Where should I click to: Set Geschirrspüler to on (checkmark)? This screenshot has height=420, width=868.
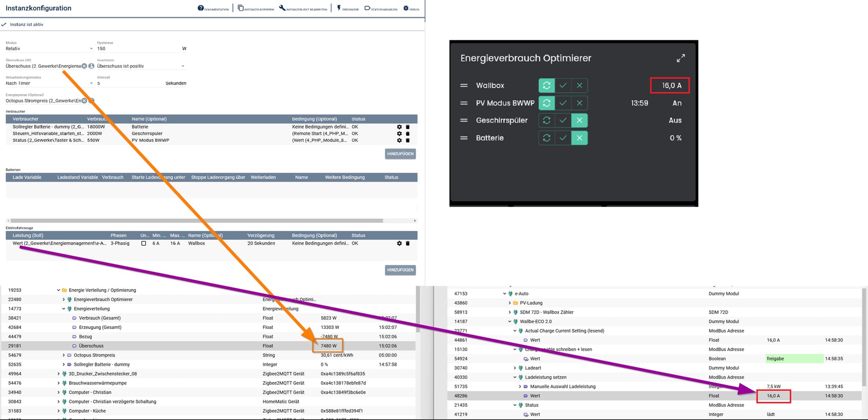(x=563, y=120)
